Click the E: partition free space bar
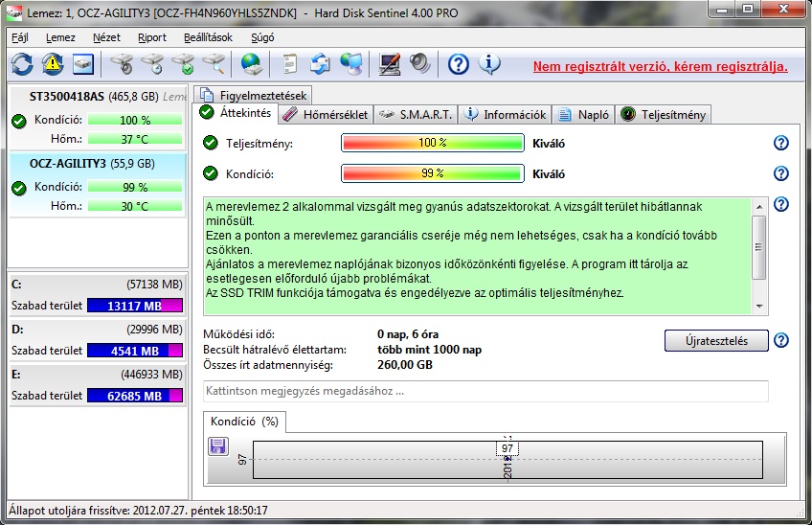Screen dimensions: 812x525 pyautogui.click(x=135, y=396)
